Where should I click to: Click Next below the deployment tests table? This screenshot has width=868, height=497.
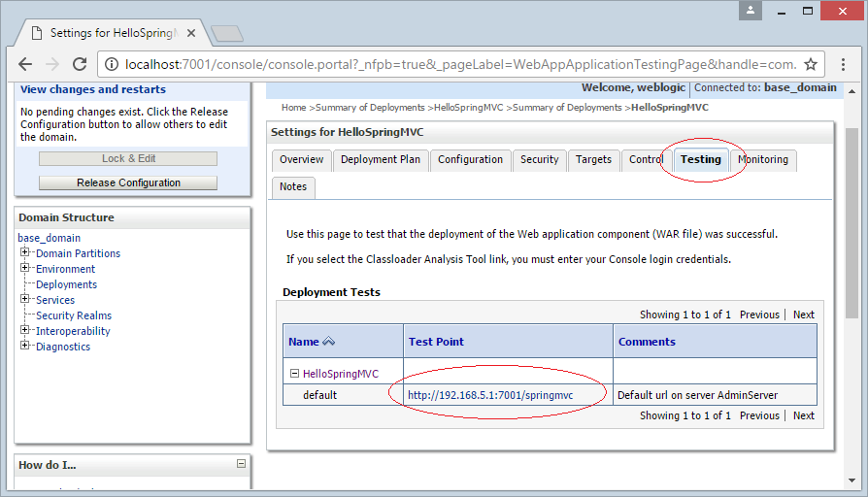coord(804,415)
